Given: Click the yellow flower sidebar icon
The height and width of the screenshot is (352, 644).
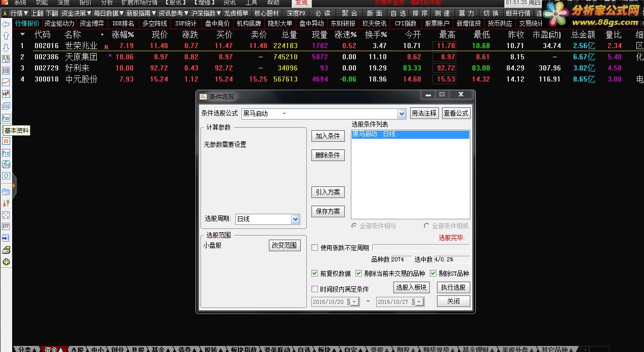Looking at the screenshot, I should (6, 262).
